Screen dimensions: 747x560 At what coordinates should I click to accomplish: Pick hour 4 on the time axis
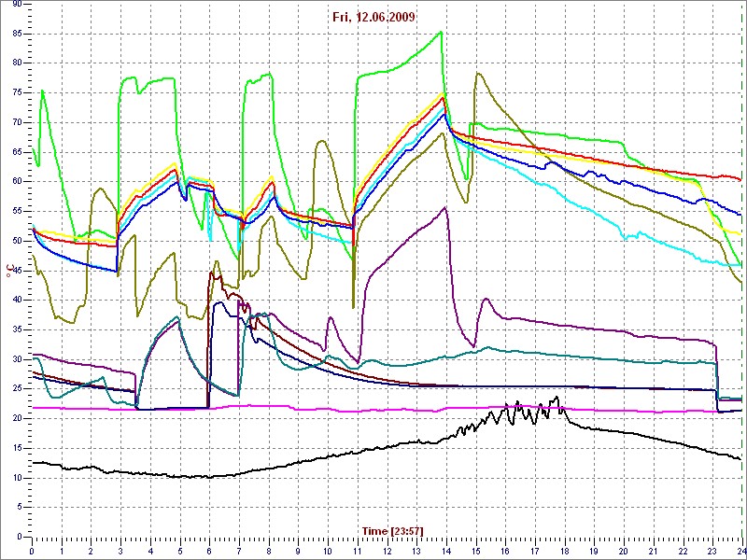[150, 551]
